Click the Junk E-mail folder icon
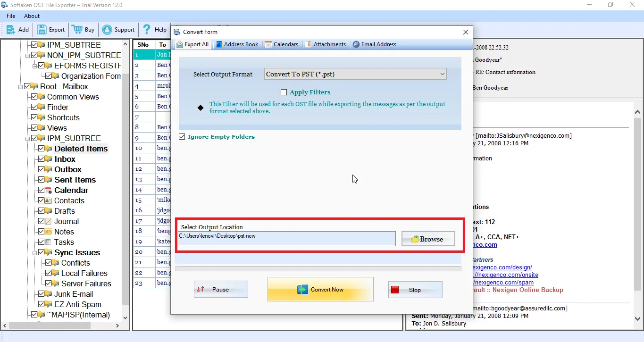The width and height of the screenshot is (644, 342). click(49, 294)
